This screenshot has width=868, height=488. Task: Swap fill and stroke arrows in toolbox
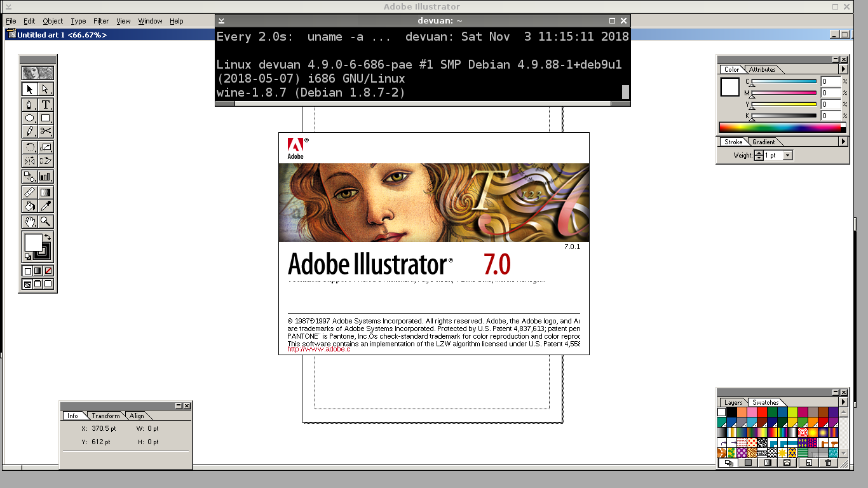48,237
